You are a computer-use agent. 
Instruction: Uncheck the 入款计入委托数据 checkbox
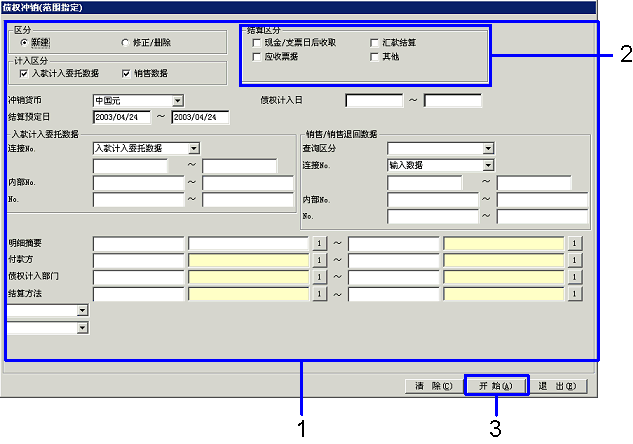click(24, 73)
